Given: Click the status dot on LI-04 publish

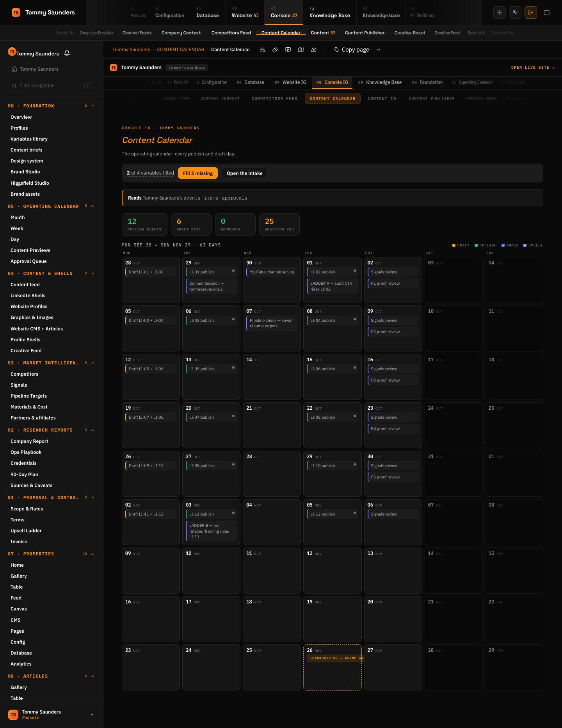Looking at the screenshot, I should tap(355, 319).
